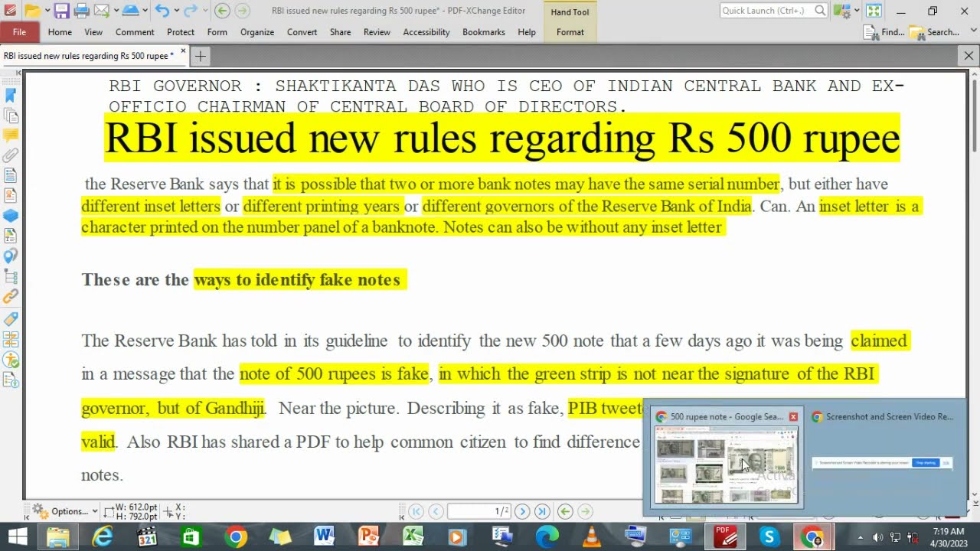
Task: Open the File menu
Action: pos(19,32)
